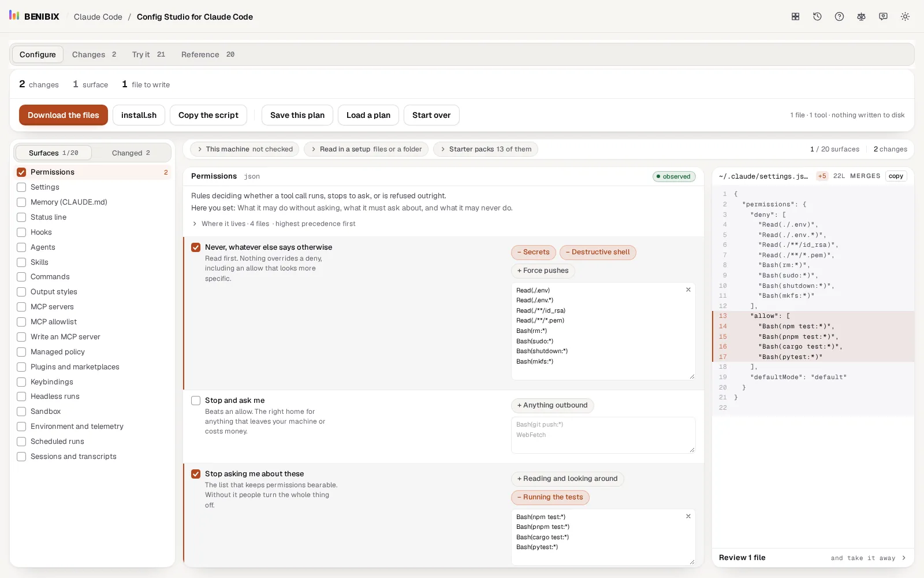Select the Scheduled runs surface row
Screen dimensions: 924x578
pyautogui.click(x=92, y=442)
